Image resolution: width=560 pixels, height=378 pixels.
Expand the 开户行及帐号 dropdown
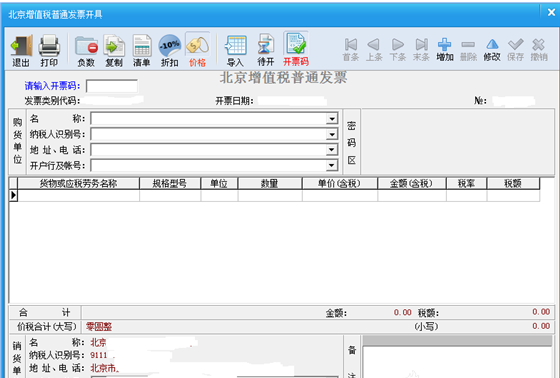coord(332,165)
